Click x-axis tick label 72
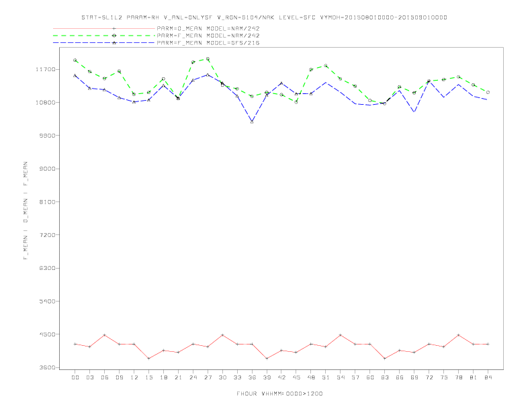Screen dimensions: 532x411 point(429,377)
